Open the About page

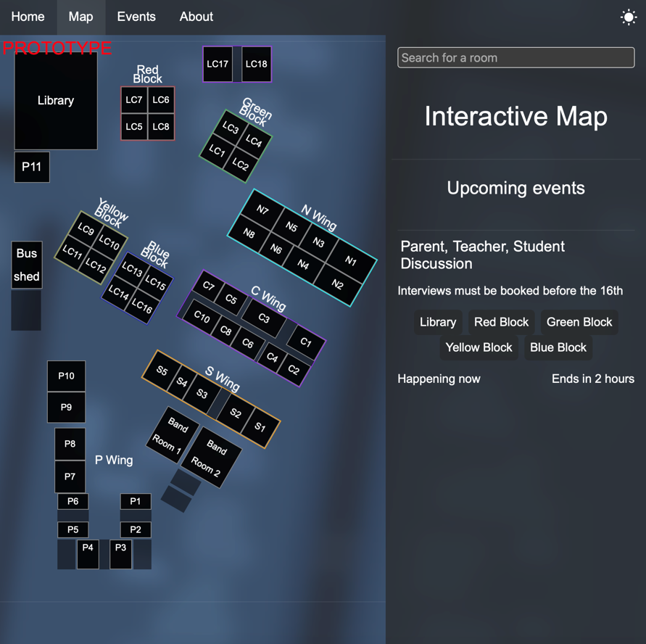coord(196,17)
